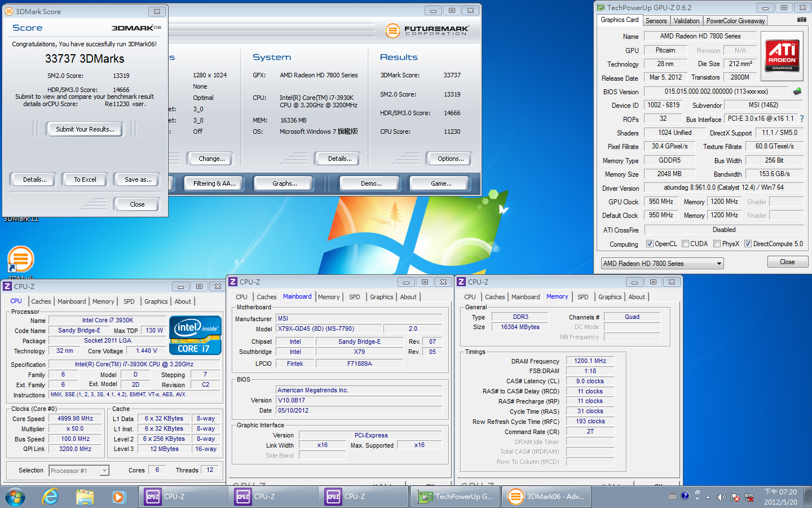
Task: Click the Filtering & AA... button
Action: [214, 183]
